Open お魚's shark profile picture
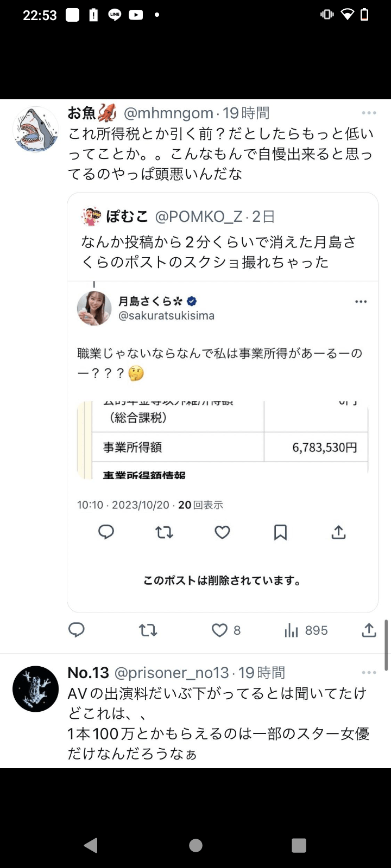The width and height of the screenshot is (391, 868). [36, 130]
